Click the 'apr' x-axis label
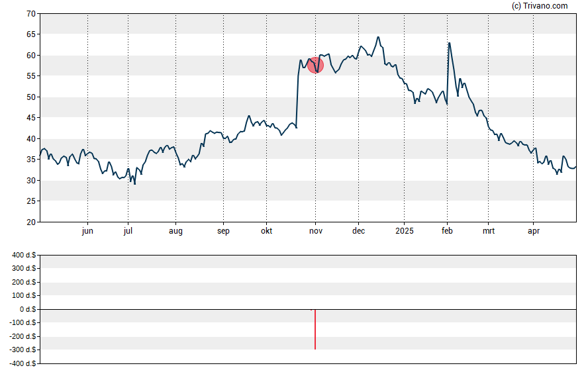This screenshot has width=588, height=374. click(534, 231)
